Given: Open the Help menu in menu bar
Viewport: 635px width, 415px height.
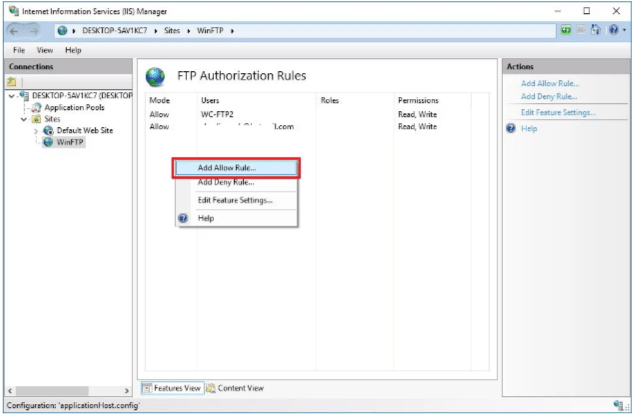Looking at the screenshot, I should point(73,50).
